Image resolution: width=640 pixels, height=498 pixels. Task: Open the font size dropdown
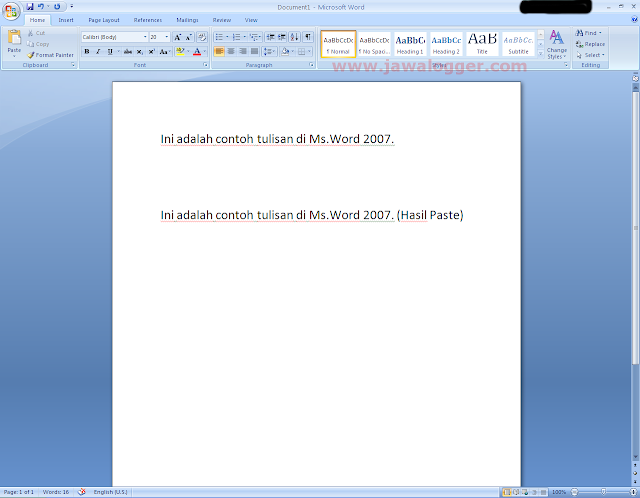(167, 37)
